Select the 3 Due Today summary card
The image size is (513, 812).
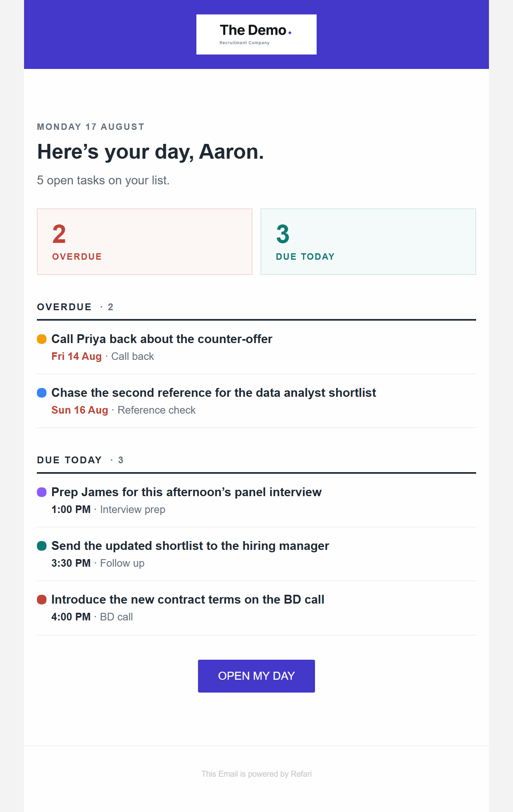[368, 242]
